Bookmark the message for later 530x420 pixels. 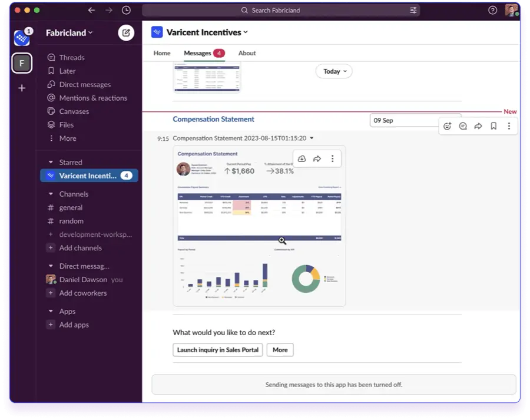coord(493,126)
